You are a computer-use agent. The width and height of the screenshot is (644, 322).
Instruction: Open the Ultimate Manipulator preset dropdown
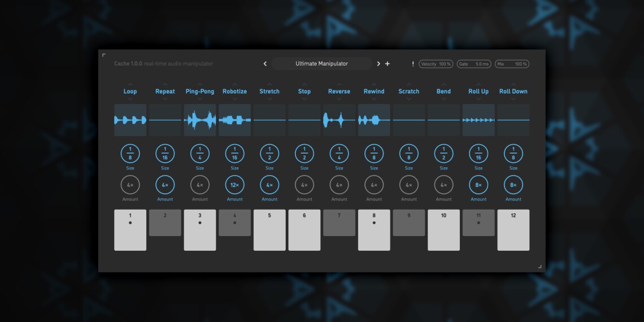point(321,64)
